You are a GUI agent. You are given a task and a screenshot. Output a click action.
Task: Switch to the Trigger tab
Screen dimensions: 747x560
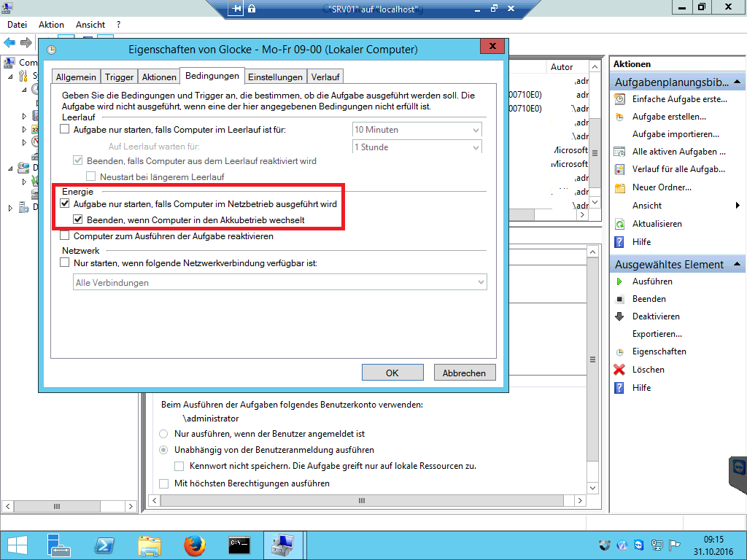(x=119, y=77)
